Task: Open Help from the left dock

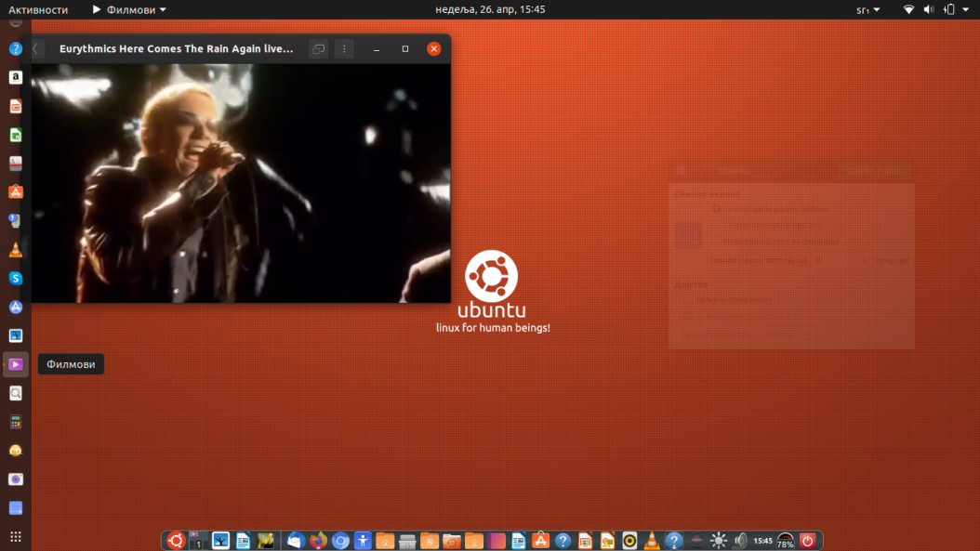Action: pos(16,48)
